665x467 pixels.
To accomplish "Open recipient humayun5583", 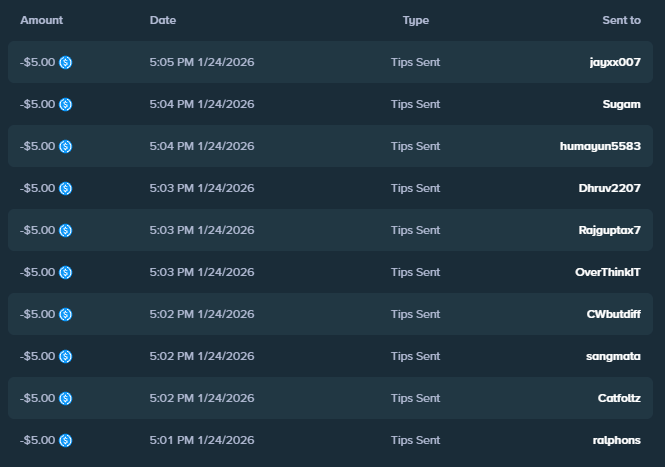I will [x=600, y=146].
